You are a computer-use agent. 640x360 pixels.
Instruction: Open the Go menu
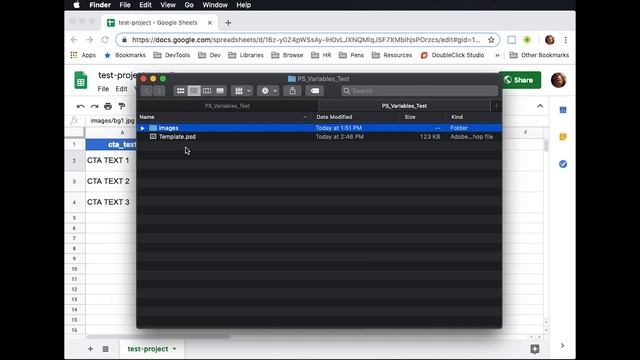pos(189,5)
